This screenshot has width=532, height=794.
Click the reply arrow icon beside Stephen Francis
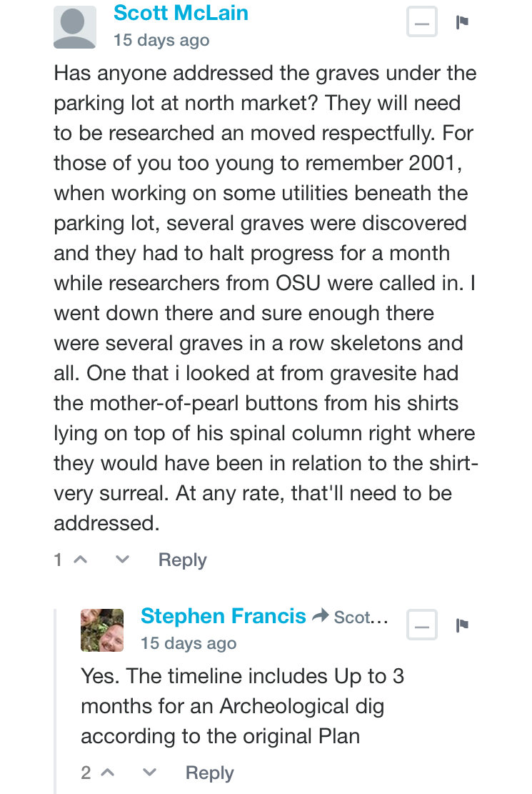pyautogui.click(x=321, y=616)
